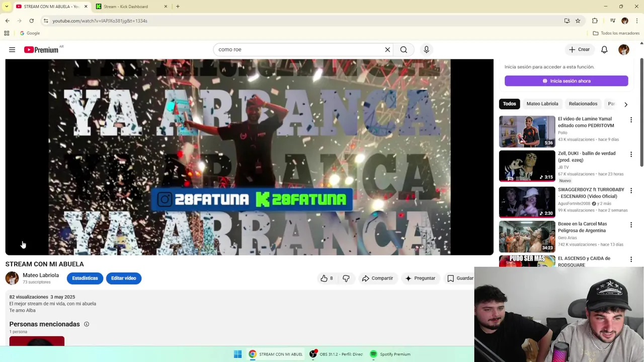Select Chrome window in taskbar
Image resolution: width=644 pixels, height=362 pixels.
pyautogui.click(x=276, y=354)
